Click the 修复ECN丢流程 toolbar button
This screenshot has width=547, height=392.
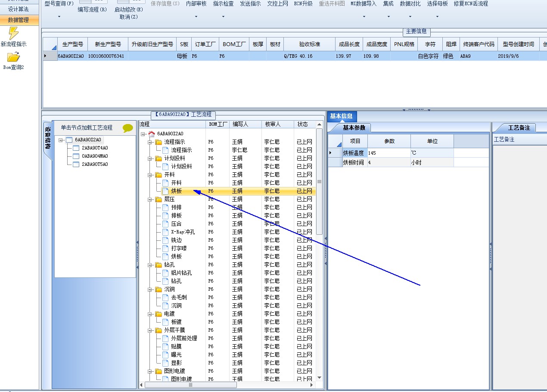[471, 3]
